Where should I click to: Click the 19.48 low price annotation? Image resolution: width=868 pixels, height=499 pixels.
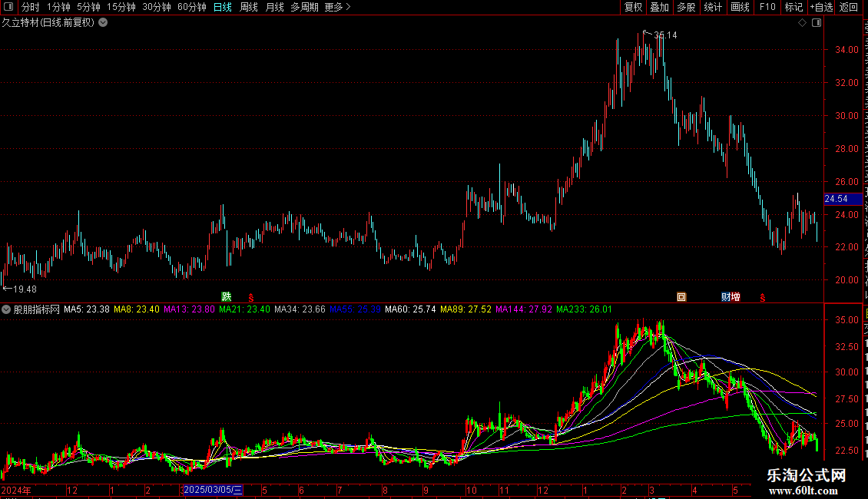(x=25, y=289)
